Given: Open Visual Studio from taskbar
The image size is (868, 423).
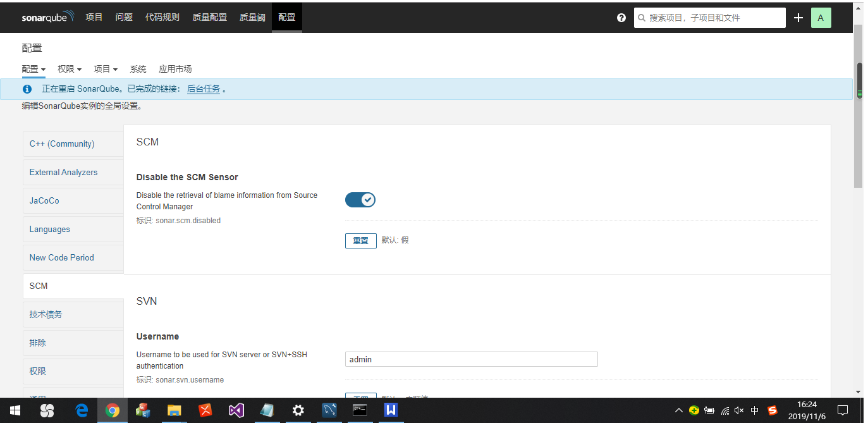Looking at the screenshot, I should tap(236, 410).
